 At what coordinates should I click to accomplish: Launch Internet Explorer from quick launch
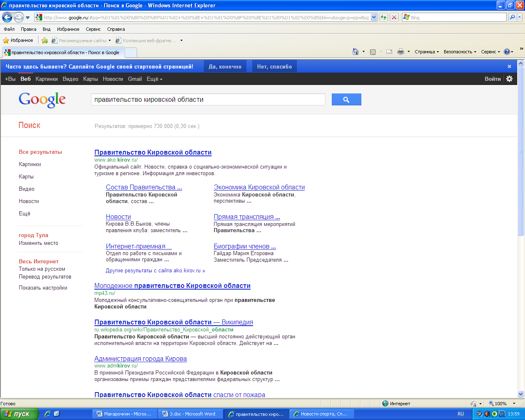pyautogui.click(x=48, y=414)
